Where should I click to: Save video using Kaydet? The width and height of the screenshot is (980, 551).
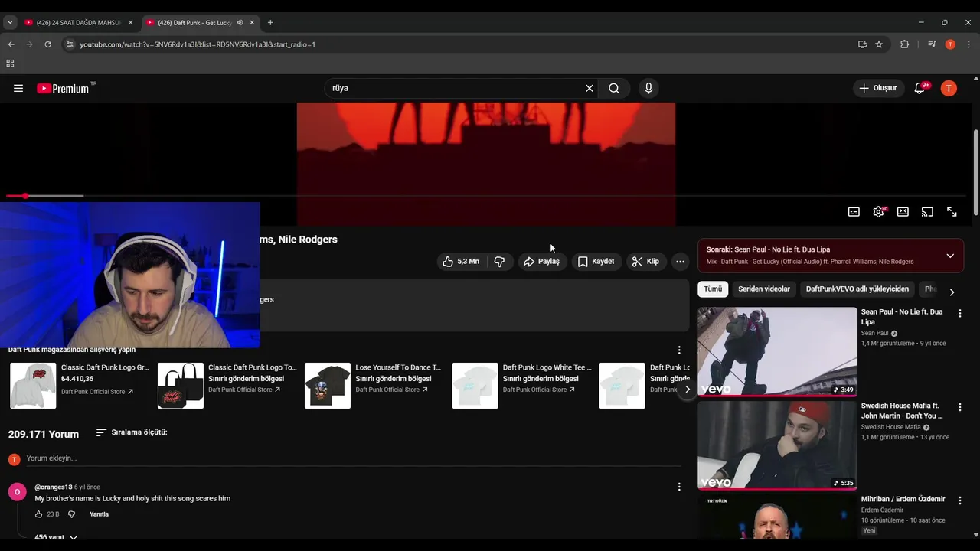(596, 262)
